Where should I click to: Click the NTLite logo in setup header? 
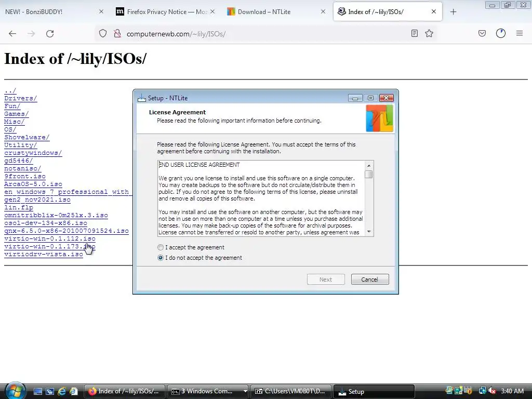point(379,118)
